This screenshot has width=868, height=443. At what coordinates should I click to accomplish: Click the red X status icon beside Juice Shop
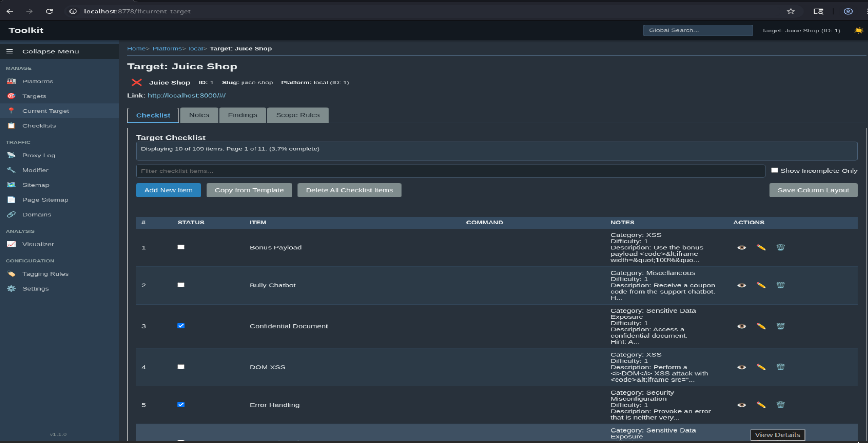click(x=137, y=82)
